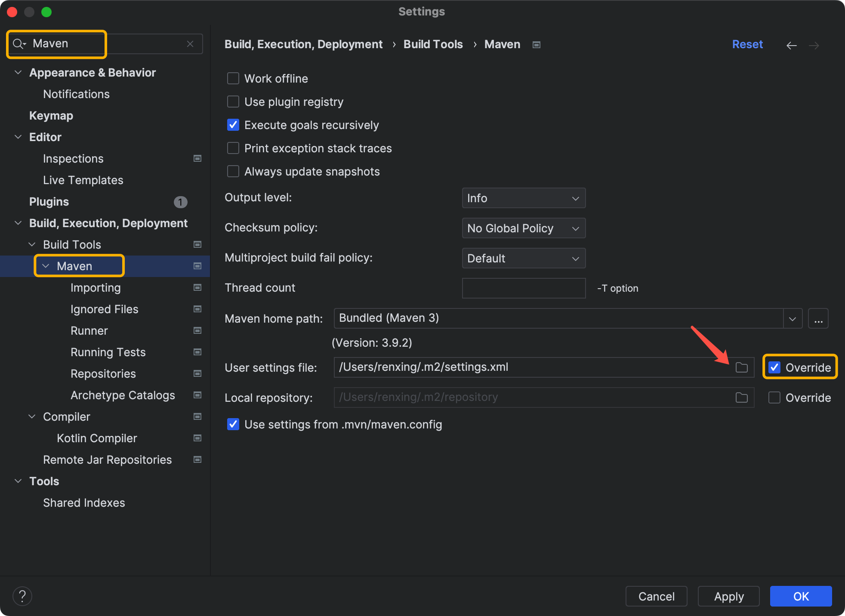
Task: Expand the Maven home path dropdown
Action: (793, 319)
